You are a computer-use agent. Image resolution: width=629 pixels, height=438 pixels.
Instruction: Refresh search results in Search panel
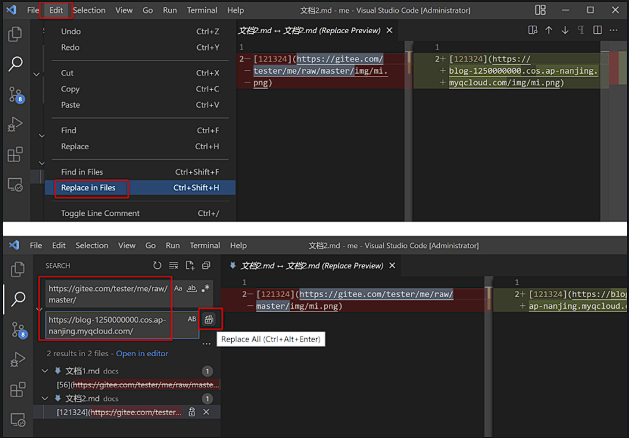[x=157, y=265]
